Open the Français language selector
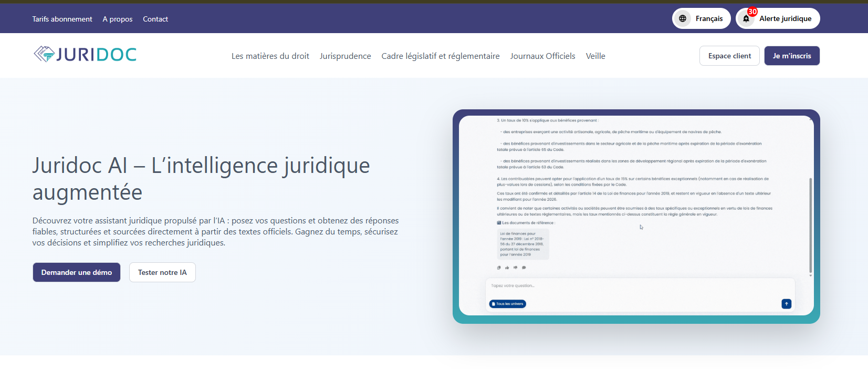 pos(702,18)
